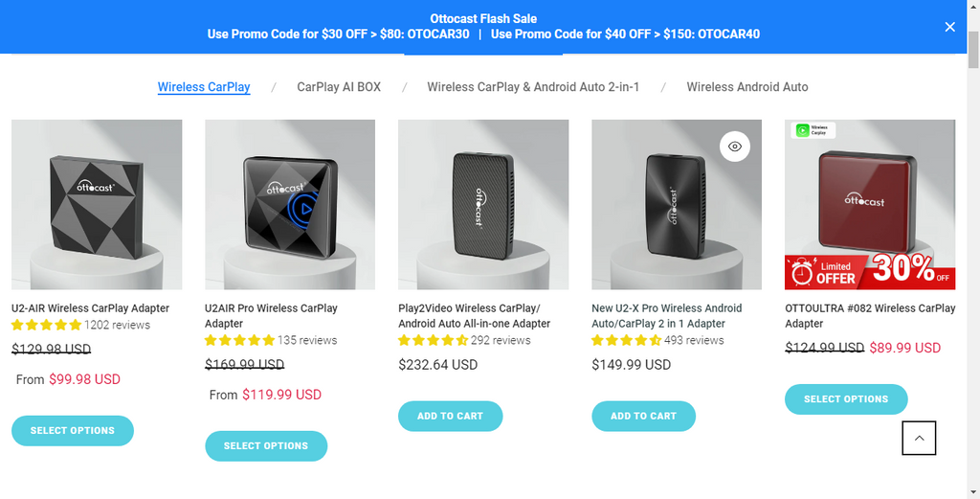Click the U2-AIR star rating
Image resolution: width=980 pixels, height=499 pixels.
46,325
